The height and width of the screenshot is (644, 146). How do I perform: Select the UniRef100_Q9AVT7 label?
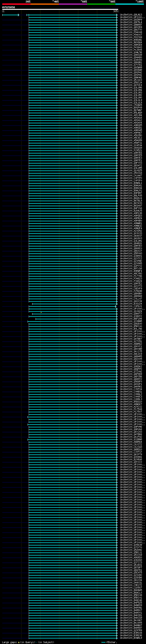tap(131, 314)
